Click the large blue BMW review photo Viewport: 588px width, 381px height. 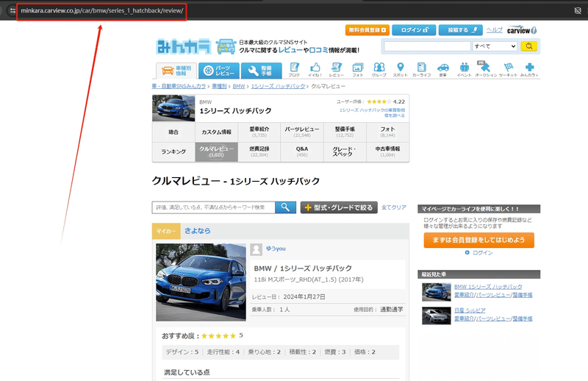coord(201,282)
